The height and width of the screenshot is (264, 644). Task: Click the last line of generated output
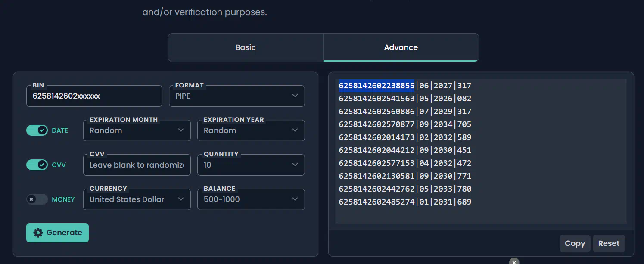tap(404, 202)
